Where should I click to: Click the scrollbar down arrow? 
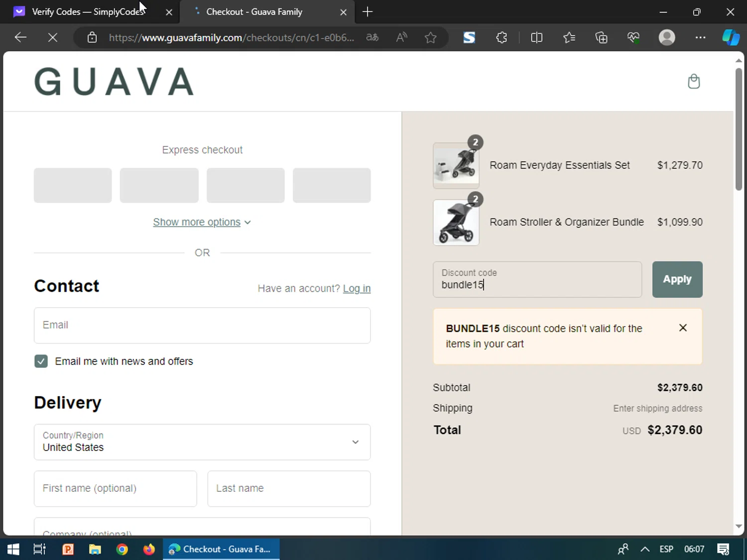pyautogui.click(x=739, y=526)
